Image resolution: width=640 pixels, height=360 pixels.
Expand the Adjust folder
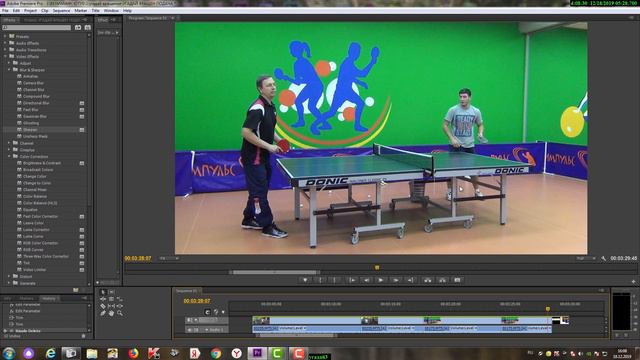point(9,63)
